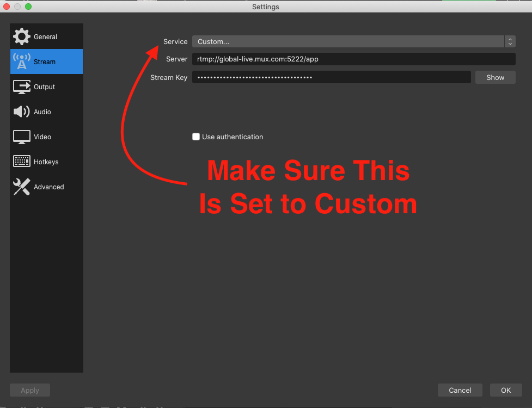
Task: Click the green zoom window button
Action: click(x=28, y=7)
